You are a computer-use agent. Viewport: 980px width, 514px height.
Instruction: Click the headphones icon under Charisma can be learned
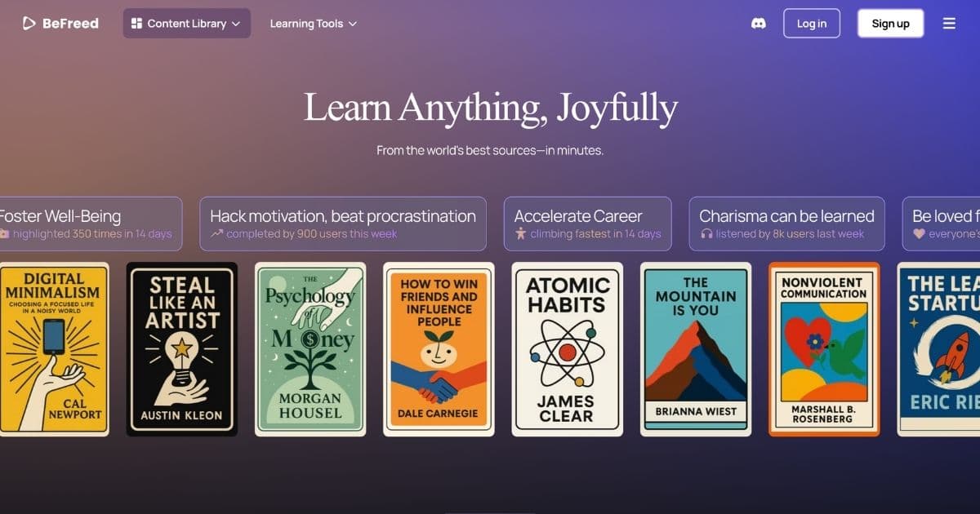706,234
